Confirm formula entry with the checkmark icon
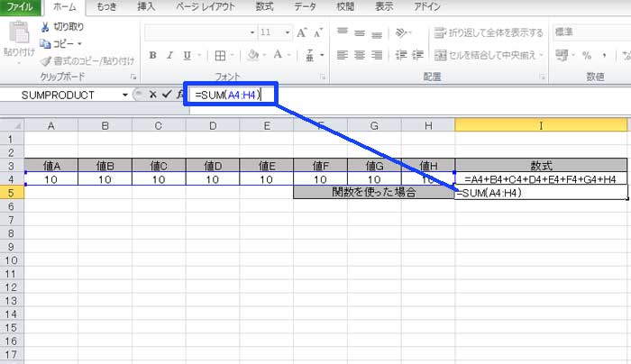This screenshot has width=631, height=364. pyautogui.click(x=167, y=95)
